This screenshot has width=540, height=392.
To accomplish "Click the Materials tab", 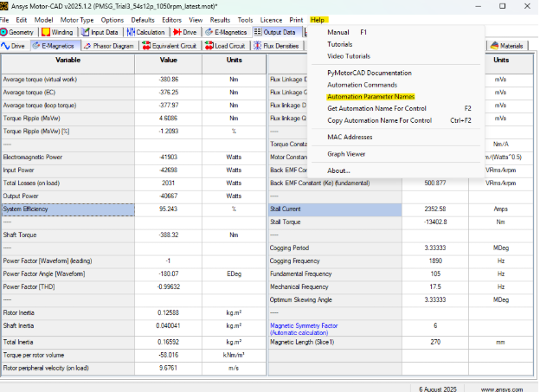I will 508,45.
